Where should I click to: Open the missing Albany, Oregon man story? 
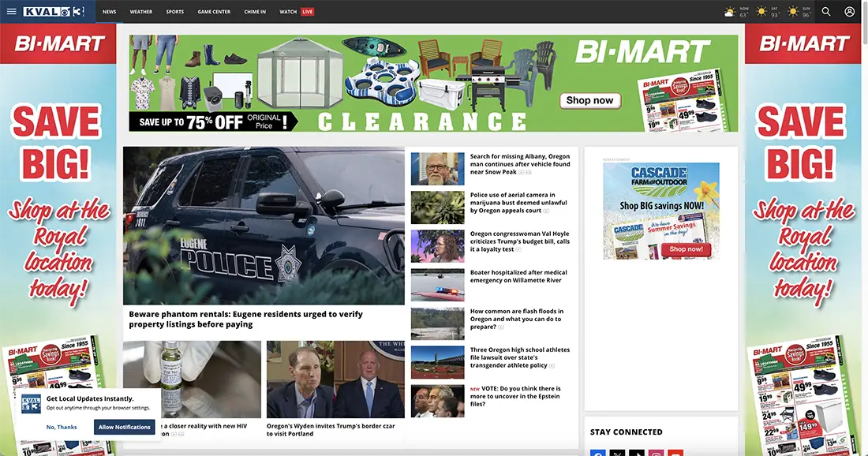click(520, 164)
